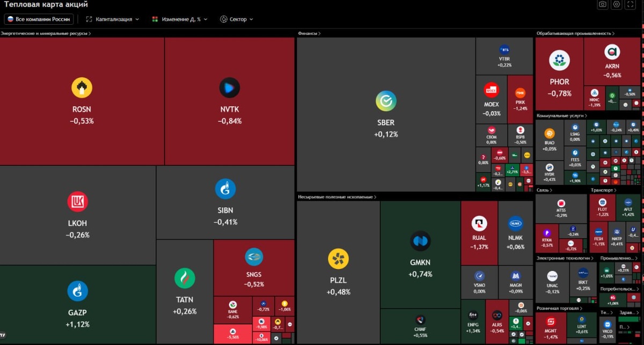This screenshot has width=644, height=345.
Task: Click the Sberbank SBER logo
Action: [386, 101]
